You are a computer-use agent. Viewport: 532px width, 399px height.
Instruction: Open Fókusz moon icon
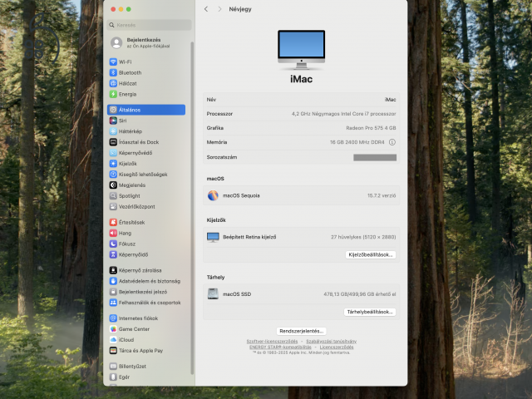[x=113, y=244]
